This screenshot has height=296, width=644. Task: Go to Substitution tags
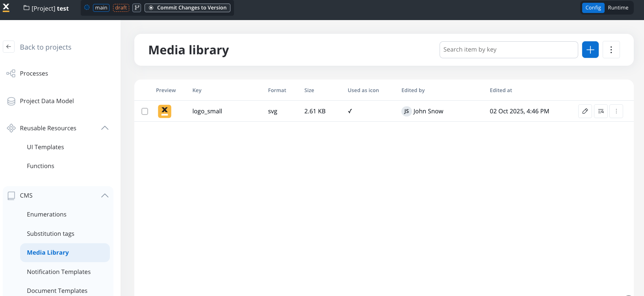click(50, 234)
